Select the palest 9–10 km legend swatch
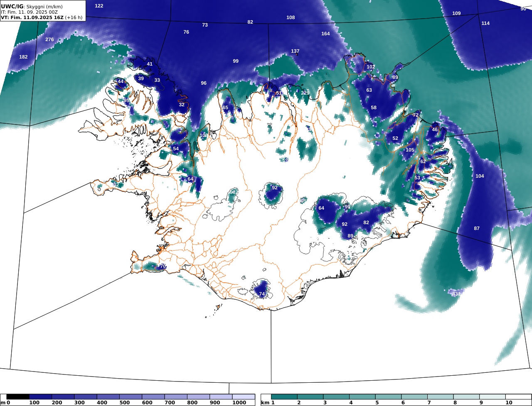532x406 pixels. (493, 397)
